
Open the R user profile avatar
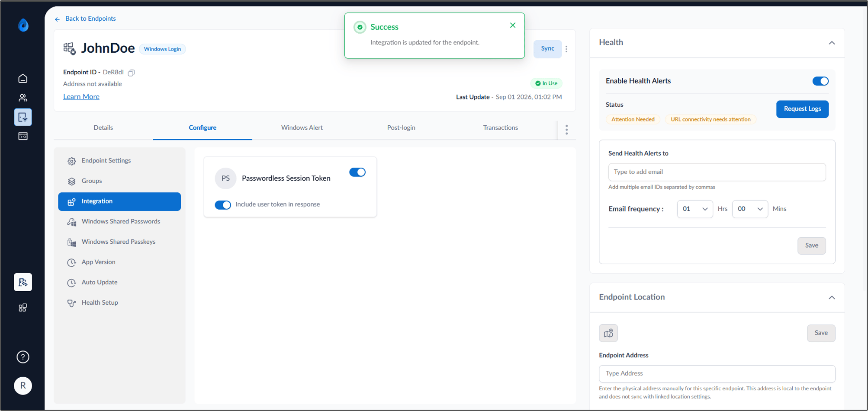(23, 386)
